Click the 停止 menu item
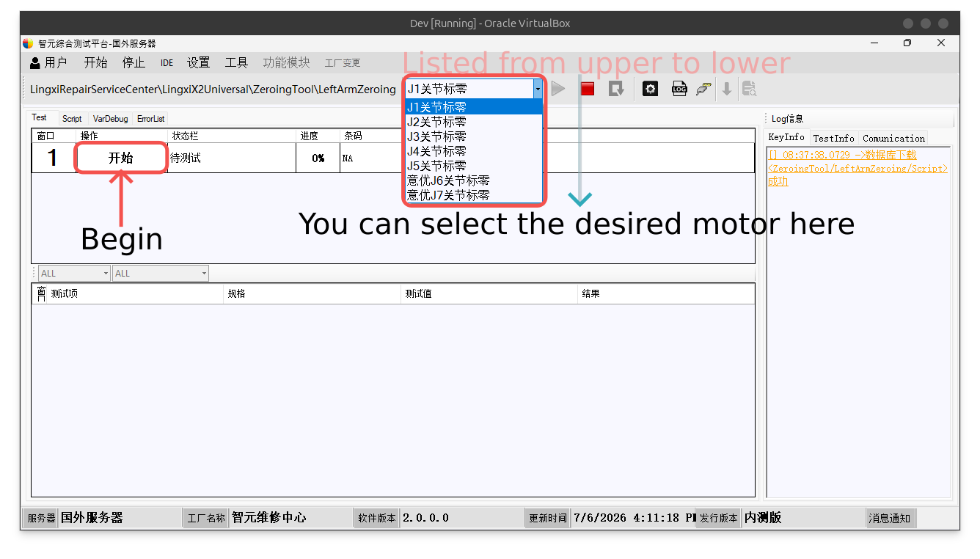 point(134,63)
